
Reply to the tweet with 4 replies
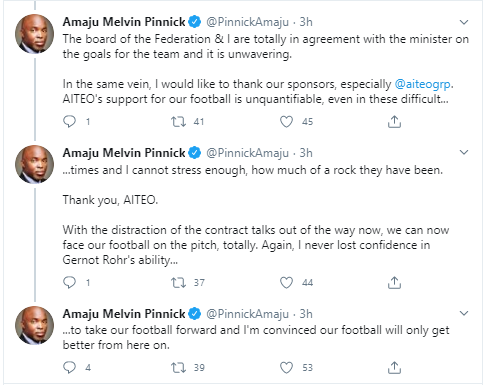tap(69, 367)
